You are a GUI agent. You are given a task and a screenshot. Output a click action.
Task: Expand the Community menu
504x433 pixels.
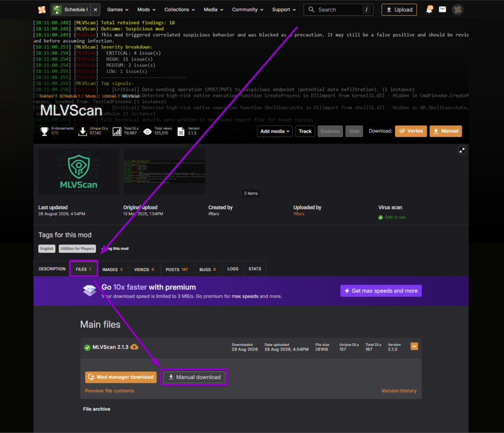tap(248, 10)
